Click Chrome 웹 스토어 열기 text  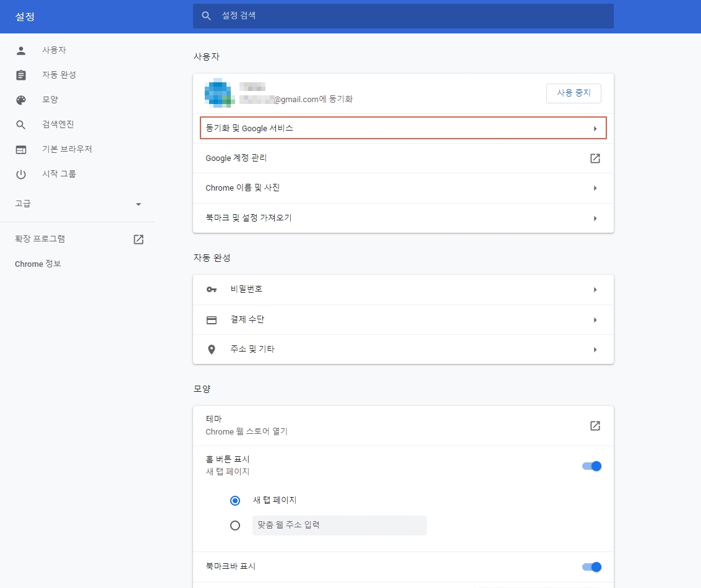coord(246,431)
